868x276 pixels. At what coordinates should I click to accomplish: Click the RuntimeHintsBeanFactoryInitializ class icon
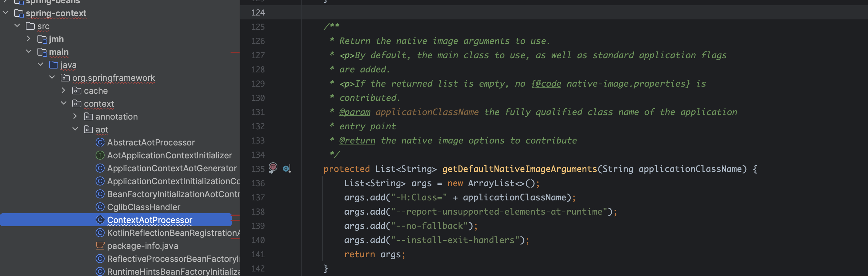(x=100, y=271)
